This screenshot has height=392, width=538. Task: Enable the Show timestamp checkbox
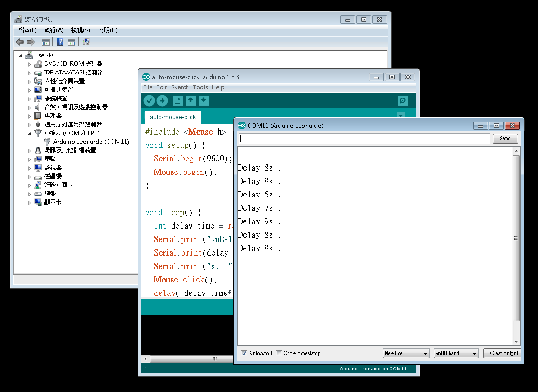279,353
